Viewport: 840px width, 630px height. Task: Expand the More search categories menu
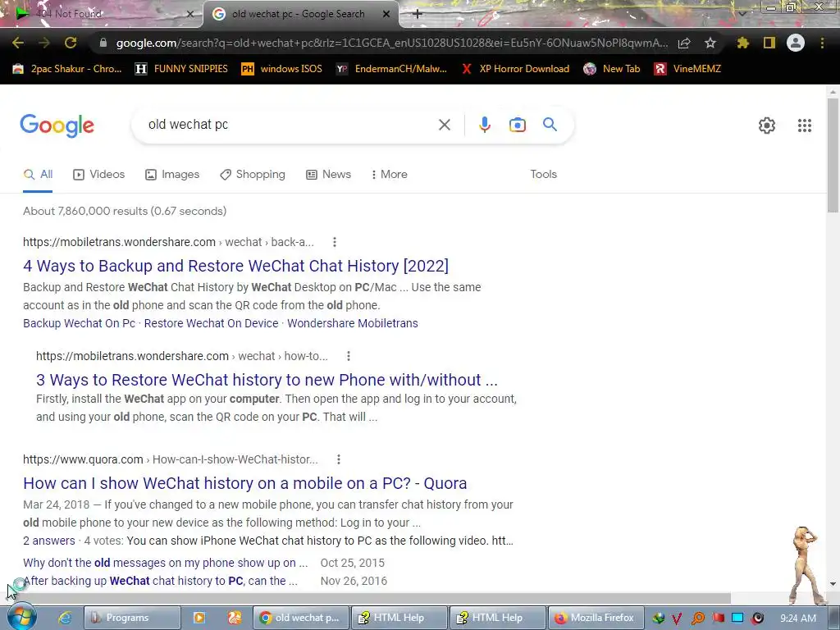coord(389,175)
